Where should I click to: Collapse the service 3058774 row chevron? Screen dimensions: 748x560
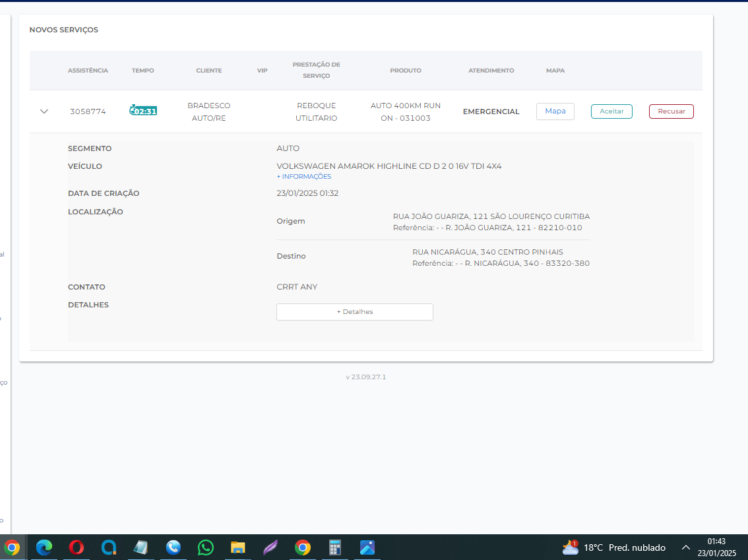coord(44,111)
